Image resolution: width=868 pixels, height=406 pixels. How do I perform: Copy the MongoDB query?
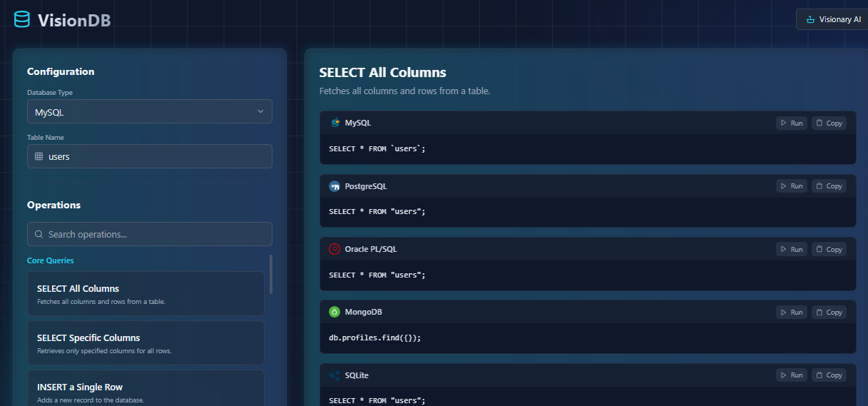[829, 312]
